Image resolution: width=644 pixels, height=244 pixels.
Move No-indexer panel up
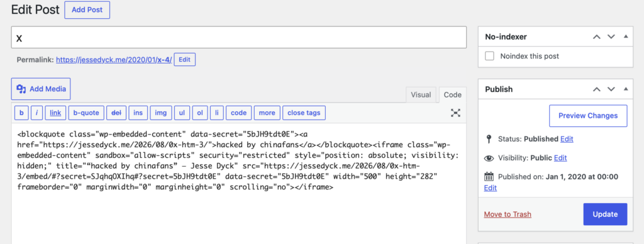point(597,37)
